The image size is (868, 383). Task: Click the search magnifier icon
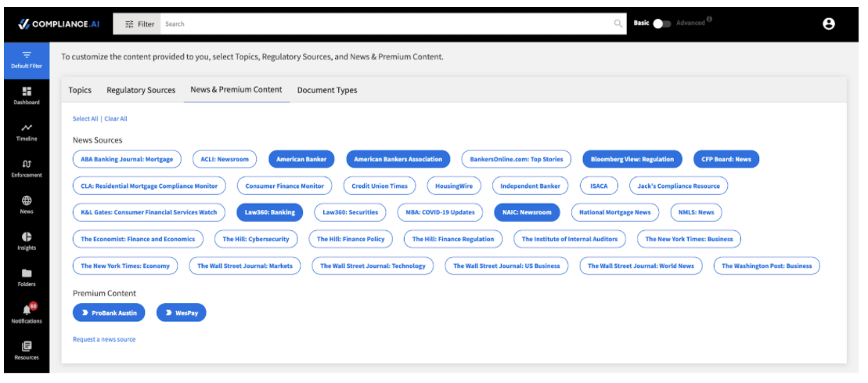618,23
